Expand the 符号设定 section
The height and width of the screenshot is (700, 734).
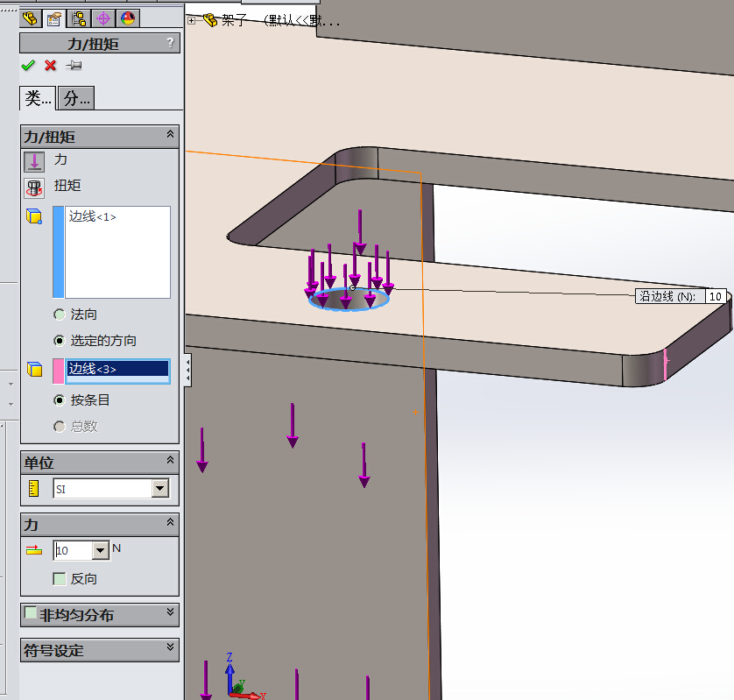pyautogui.click(x=170, y=649)
